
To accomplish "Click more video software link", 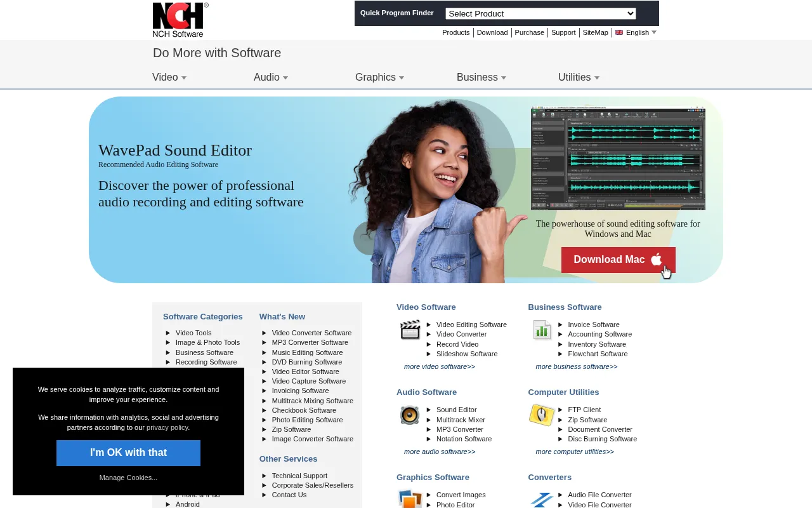I will click(x=440, y=366).
